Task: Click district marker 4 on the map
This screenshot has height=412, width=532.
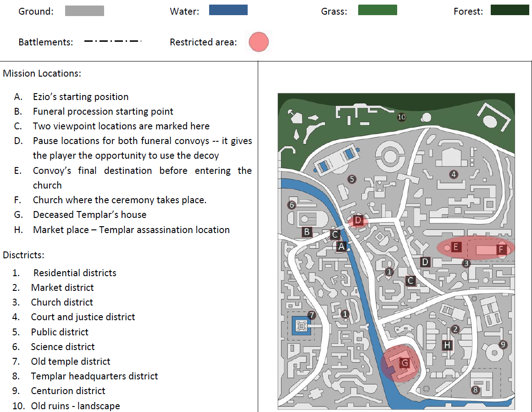Action: pos(453,174)
